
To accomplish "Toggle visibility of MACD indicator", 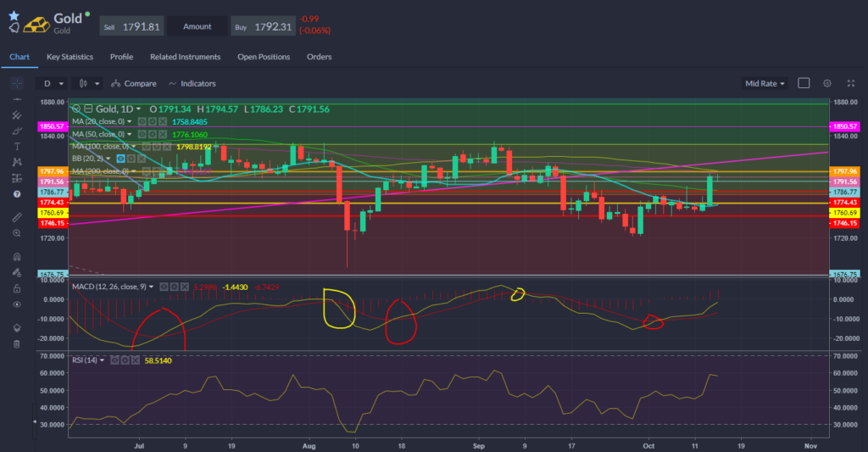I will coord(164,287).
